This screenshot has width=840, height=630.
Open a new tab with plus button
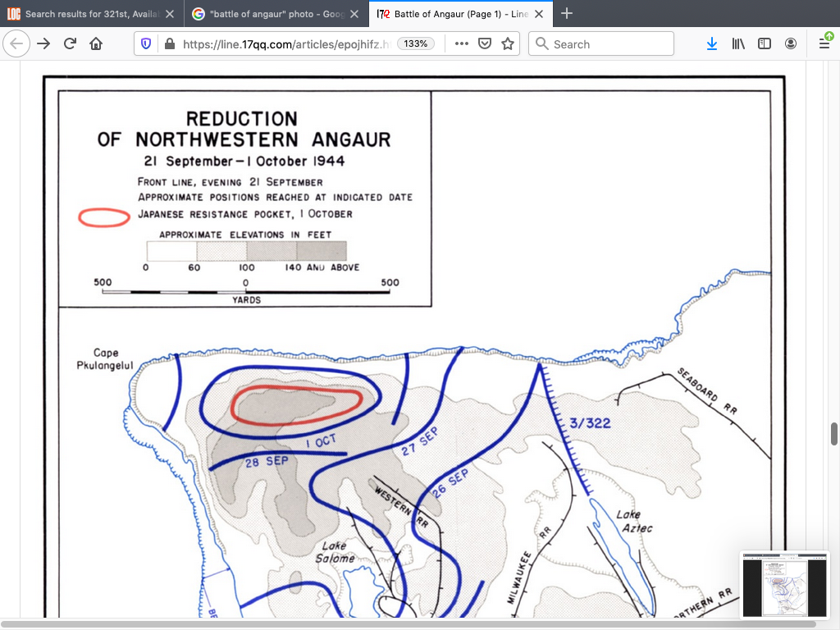(x=567, y=14)
